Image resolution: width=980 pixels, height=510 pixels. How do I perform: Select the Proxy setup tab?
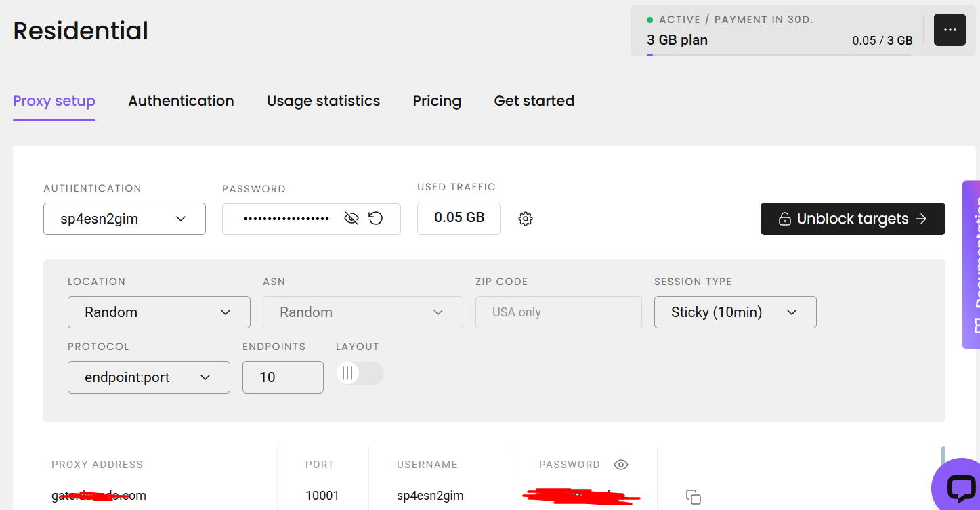click(54, 101)
